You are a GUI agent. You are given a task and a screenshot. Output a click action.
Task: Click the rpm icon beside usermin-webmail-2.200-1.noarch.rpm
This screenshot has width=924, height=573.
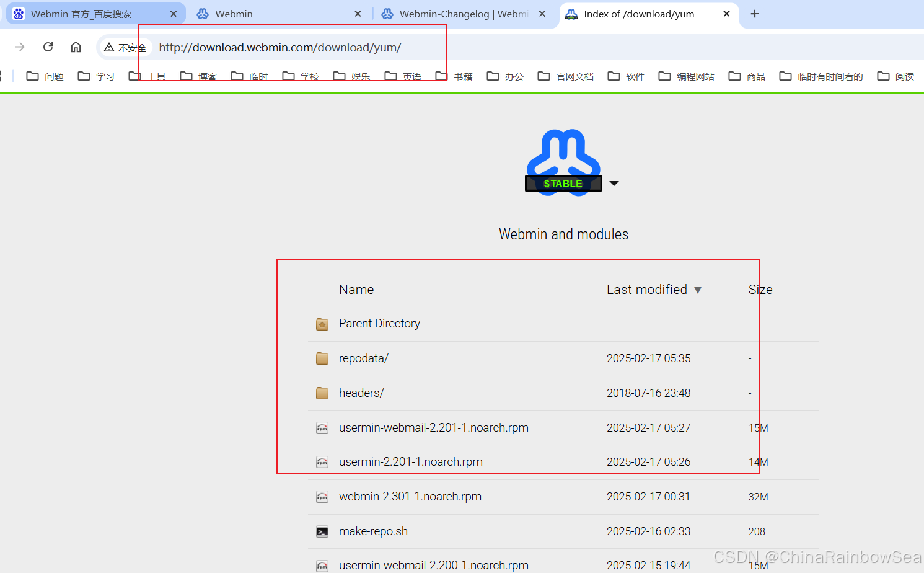pyautogui.click(x=322, y=565)
